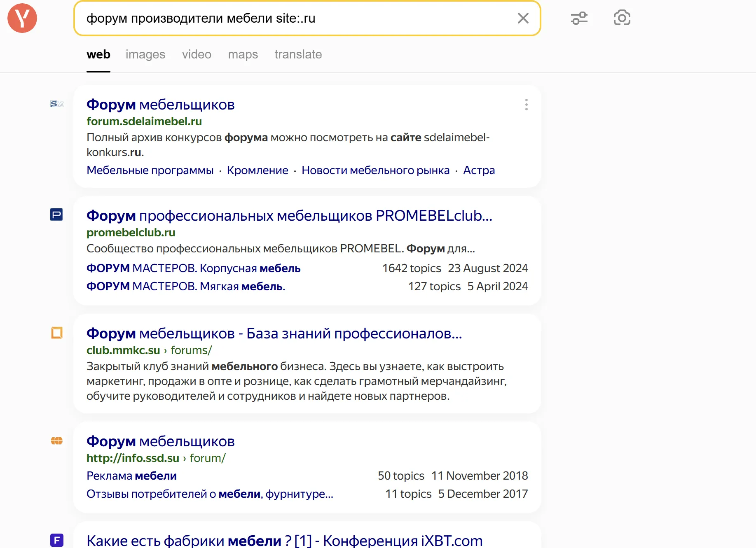
Task: Click in the search input field
Action: pyautogui.click(x=297, y=18)
